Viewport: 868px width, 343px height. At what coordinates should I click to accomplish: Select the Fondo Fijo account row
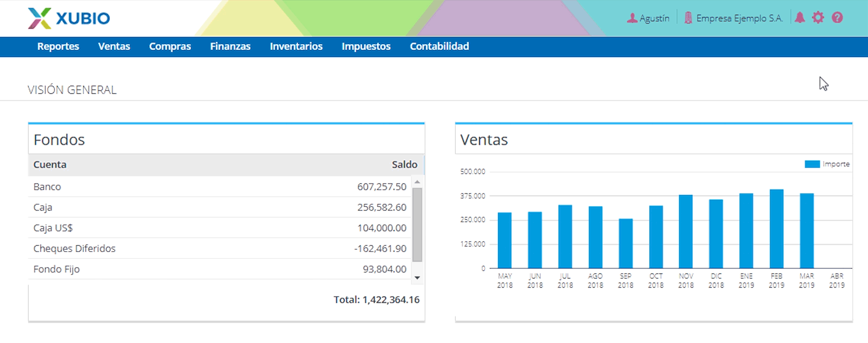220,269
